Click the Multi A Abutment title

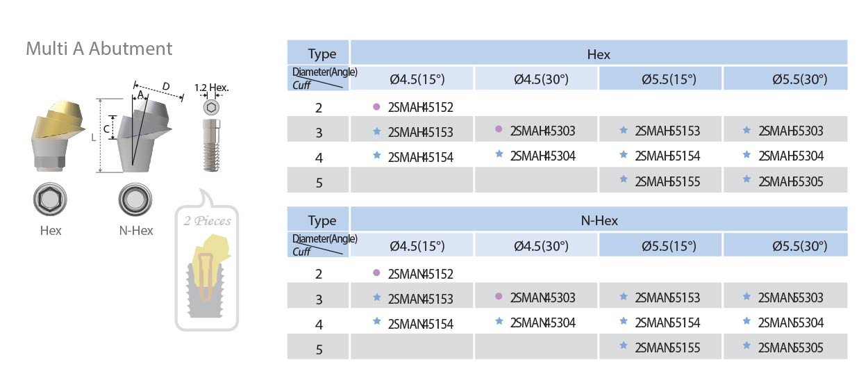coord(99,49)
